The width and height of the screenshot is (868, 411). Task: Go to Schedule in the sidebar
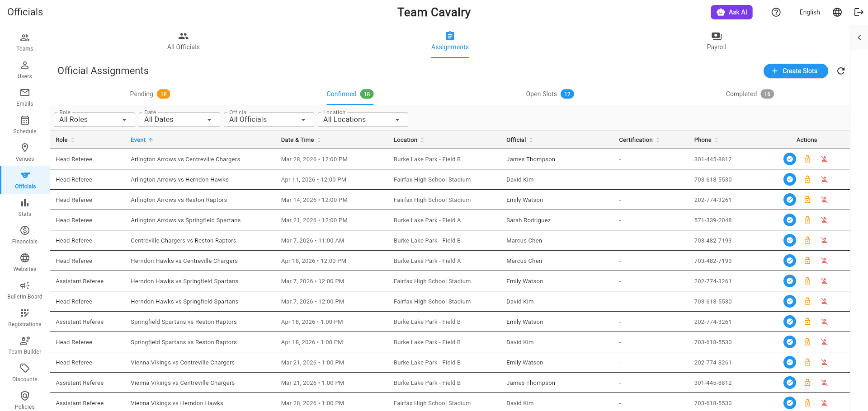[25, 125]
